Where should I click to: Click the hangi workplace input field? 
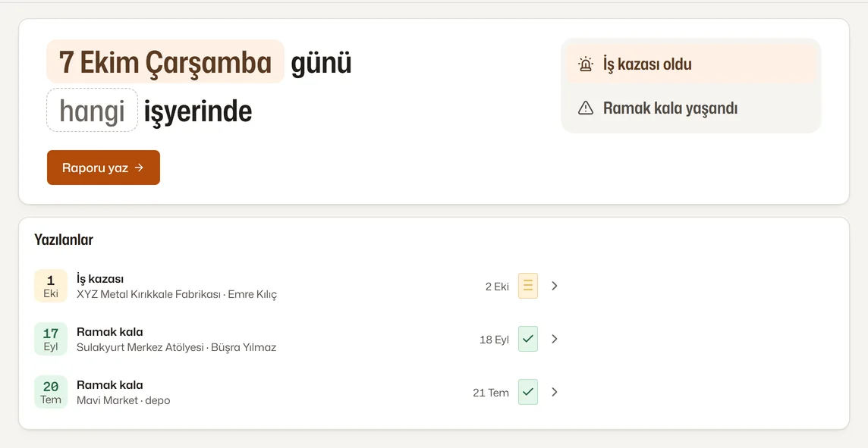[x=92, y=110]
